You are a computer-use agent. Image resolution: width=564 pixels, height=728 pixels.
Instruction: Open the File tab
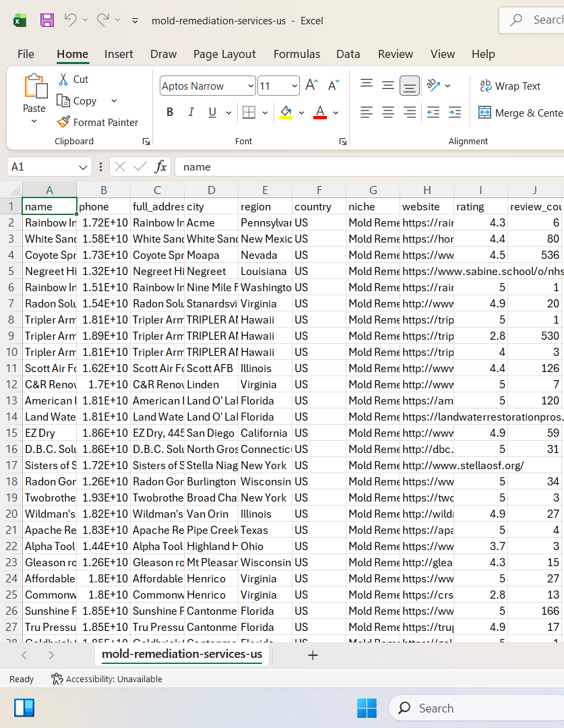point(26,54)
